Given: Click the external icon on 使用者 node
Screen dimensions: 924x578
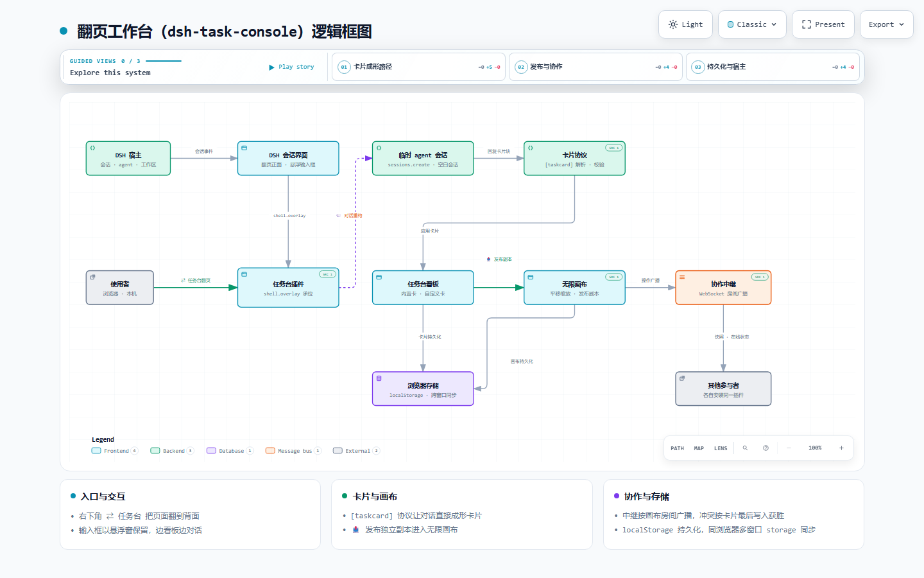Looking at the screenshot, I should [92, 277].
